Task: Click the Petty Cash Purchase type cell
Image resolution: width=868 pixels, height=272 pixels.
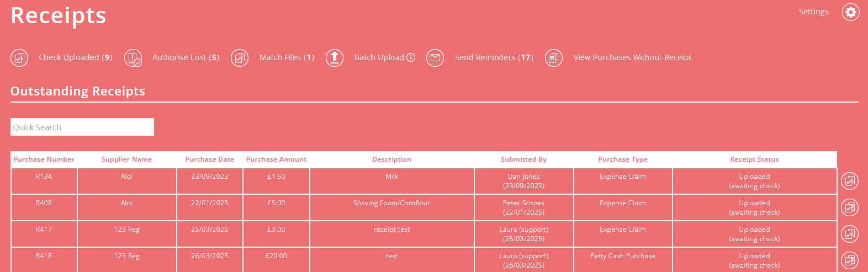Action: click(x=623, y=260)
